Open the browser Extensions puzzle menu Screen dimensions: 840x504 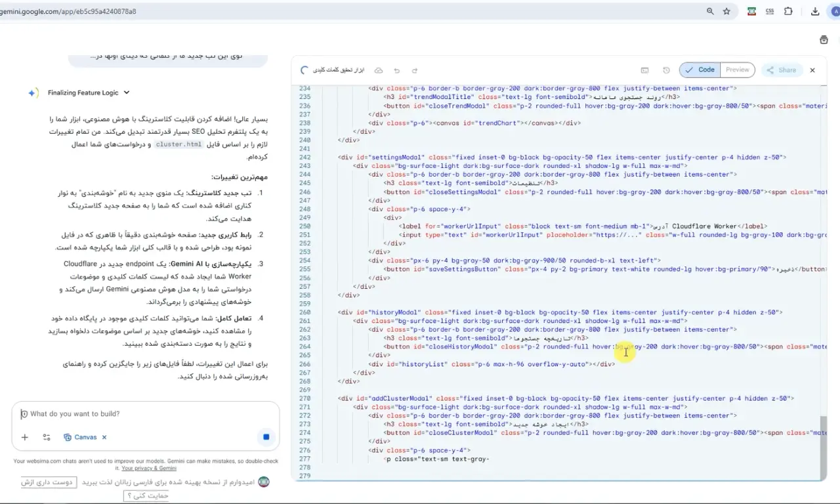tap(788, 11)
